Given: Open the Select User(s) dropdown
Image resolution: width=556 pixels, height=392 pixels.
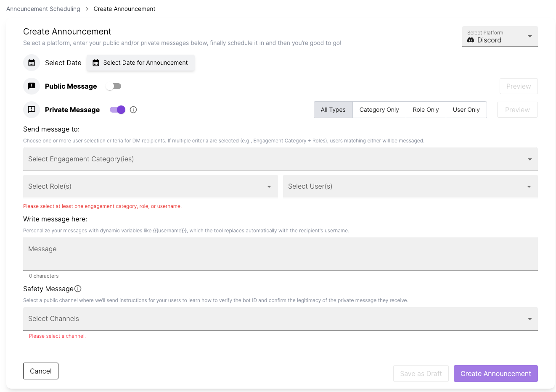Looking at the screenshot, I should [410, 187].
